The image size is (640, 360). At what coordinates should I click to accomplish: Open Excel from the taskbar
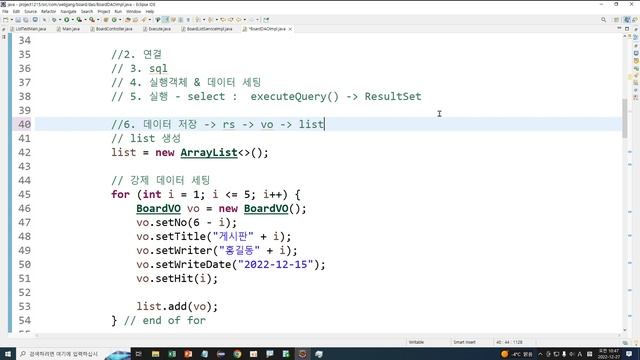[x=172, y=354]
